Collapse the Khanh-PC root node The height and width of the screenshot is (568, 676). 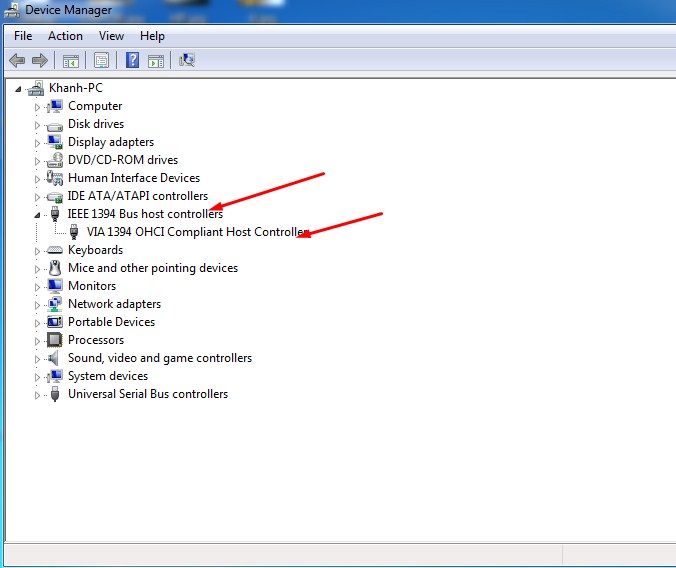(x=18, y=89)
